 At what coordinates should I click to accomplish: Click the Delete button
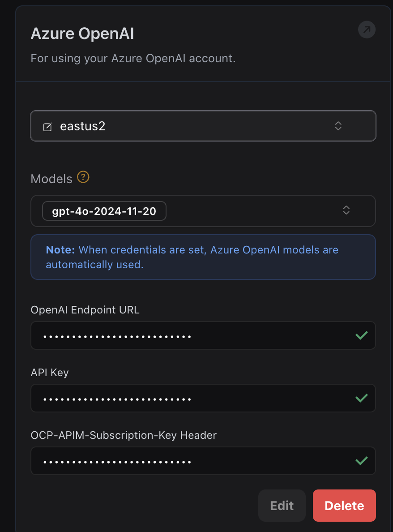[x=344, y=505]
